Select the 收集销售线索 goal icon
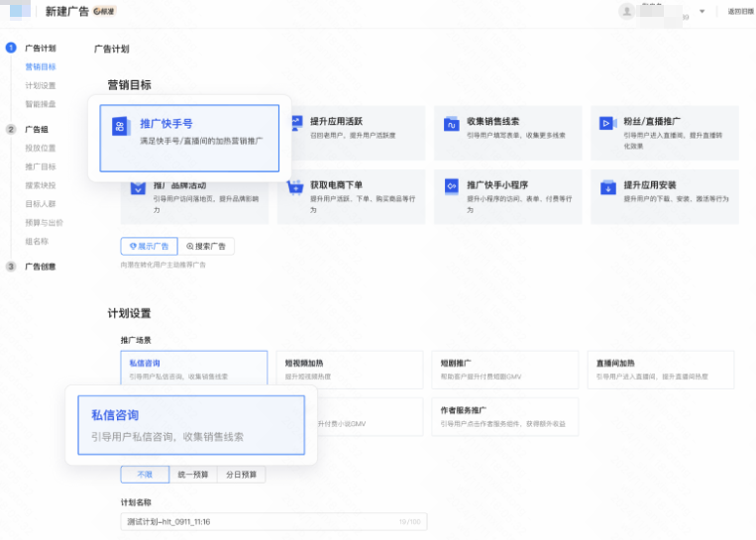The image size is (756, 540). coord(451,124)
